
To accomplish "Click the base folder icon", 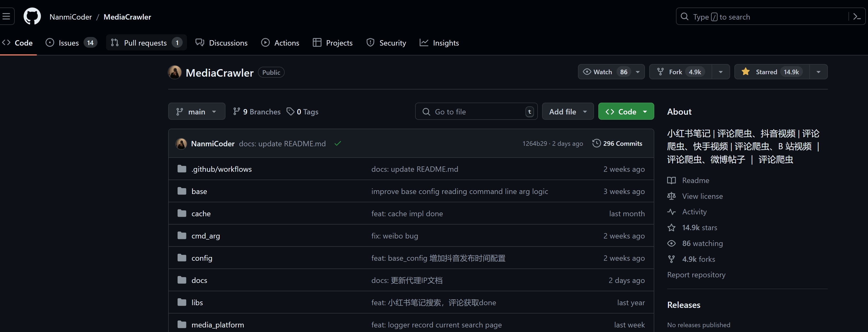I will pyautogui.click(x=182, y=191).
